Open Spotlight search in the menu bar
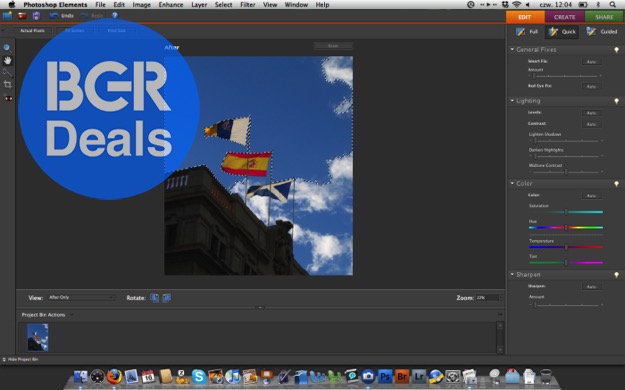This screenshot has width=625, height=390. click(613, 5)
